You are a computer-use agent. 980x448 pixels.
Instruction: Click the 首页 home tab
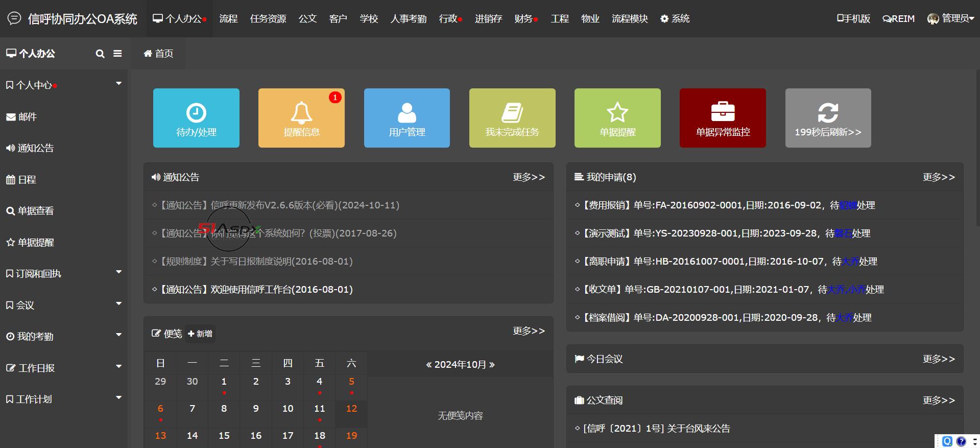point(158,54)
